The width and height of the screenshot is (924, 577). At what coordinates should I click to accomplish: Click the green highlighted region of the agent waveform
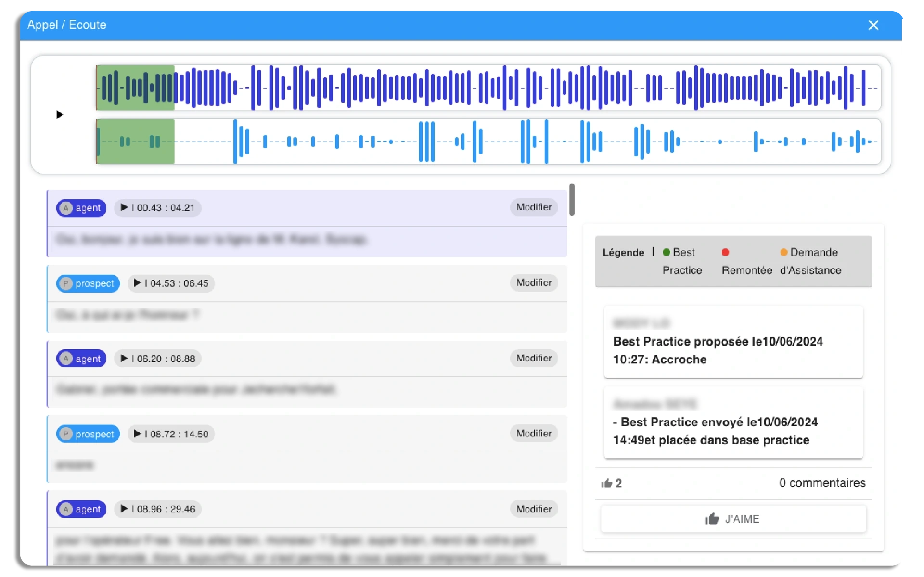click(x=135, y=88)
